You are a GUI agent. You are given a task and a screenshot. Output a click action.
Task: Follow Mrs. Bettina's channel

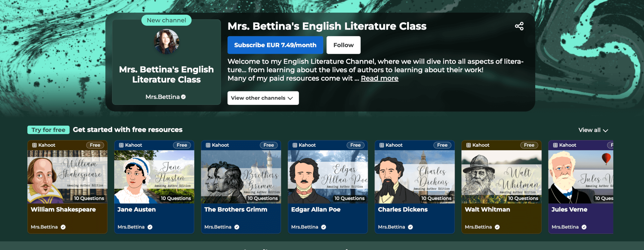[x=343, y=45]
